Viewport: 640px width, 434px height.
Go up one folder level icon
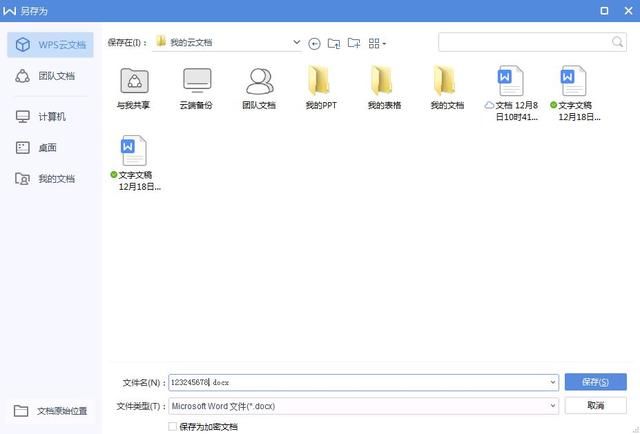tap(334, 43)
